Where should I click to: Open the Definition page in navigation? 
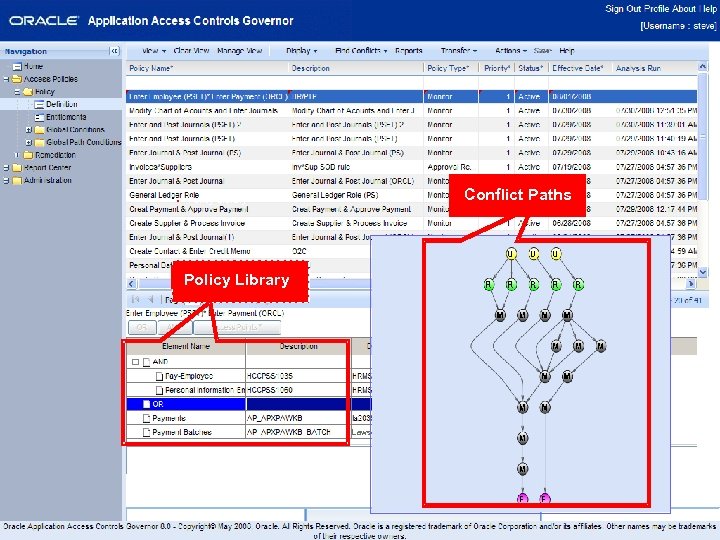coord(62,104)
